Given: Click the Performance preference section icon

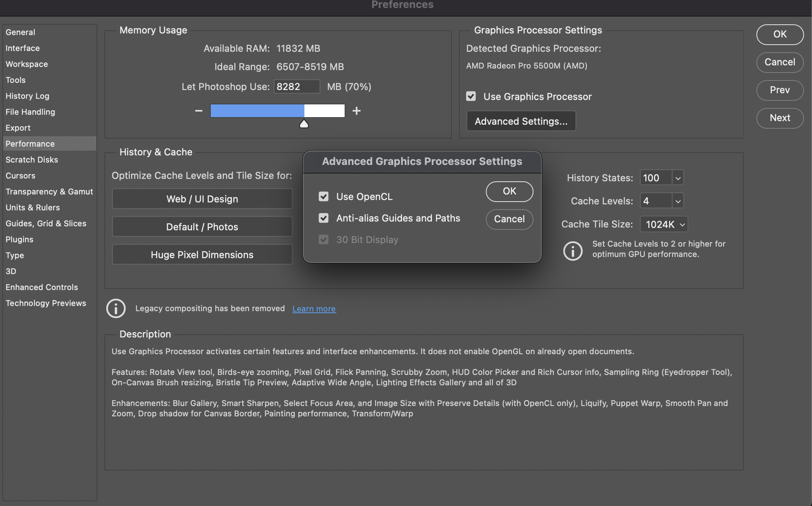Looking at the screenshot, I should pos(30,143).
